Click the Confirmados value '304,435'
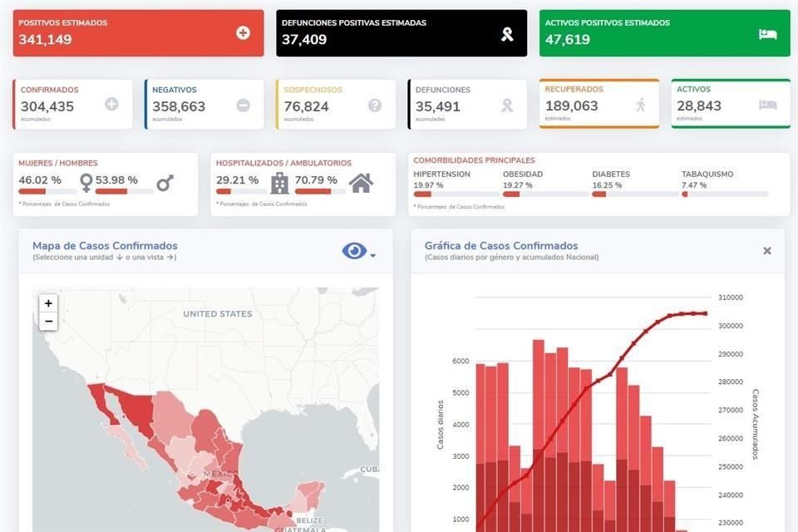The image size is (798, 532). coord(47,106)
